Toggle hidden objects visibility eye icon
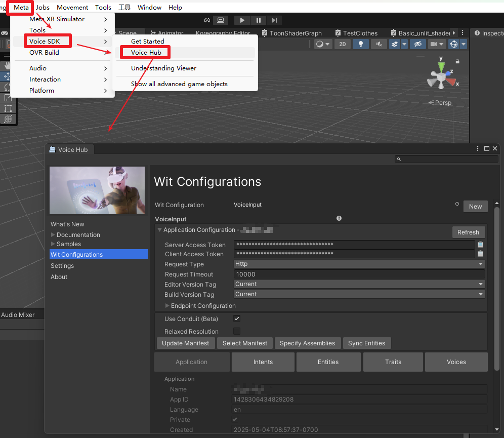Screen dimensions: 504x438 pos(418,44)
